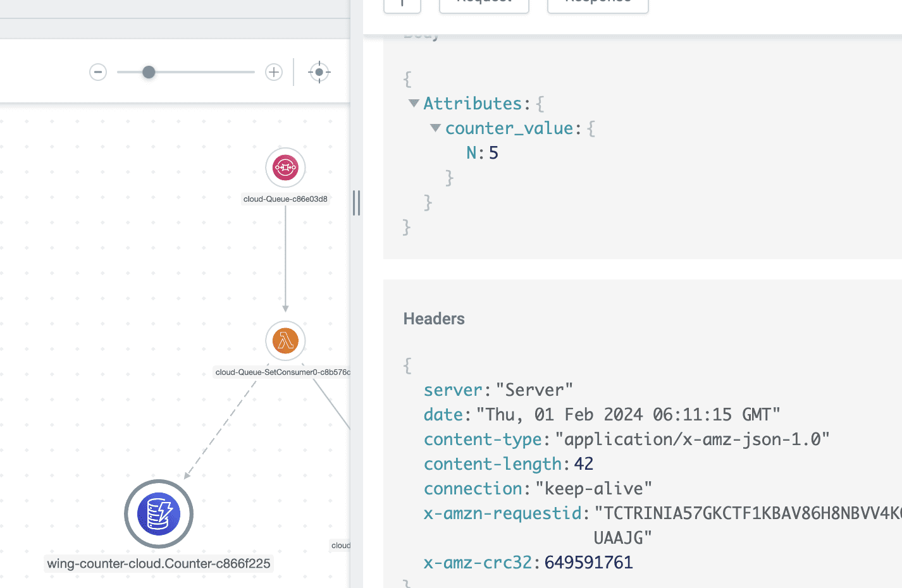Click the panel divider handle between map and inspector
The width and height of the screenshot is (902, 588).
coord(357,203)
